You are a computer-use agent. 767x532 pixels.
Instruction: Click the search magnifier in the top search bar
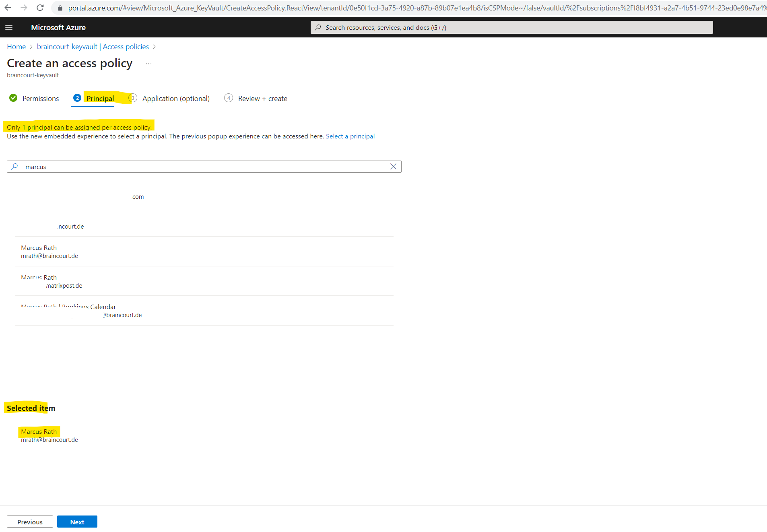(x=318, y=27)
